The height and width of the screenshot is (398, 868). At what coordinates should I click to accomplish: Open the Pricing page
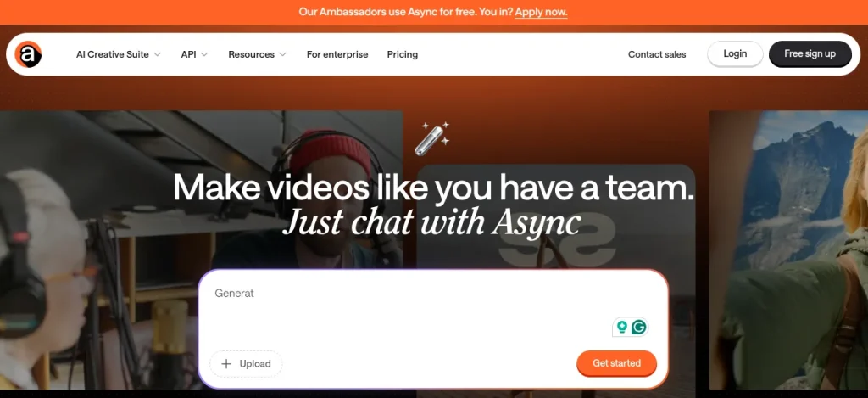click(403, 54)
